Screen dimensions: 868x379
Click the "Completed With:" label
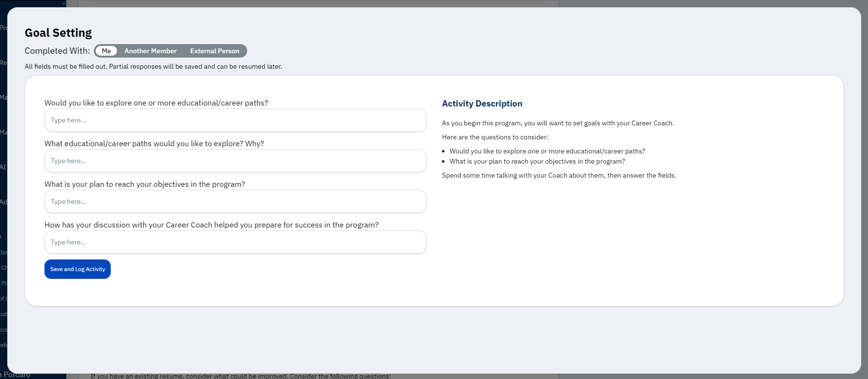click(57, 51)
